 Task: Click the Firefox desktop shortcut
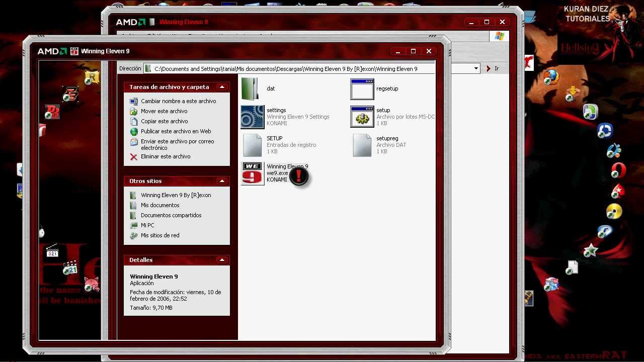point(551,77)
